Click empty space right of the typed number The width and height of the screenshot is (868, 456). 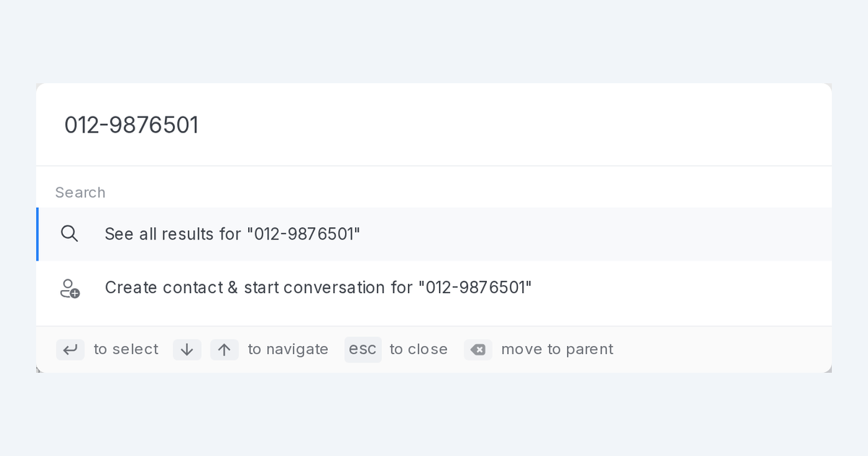tap(506, 124)
